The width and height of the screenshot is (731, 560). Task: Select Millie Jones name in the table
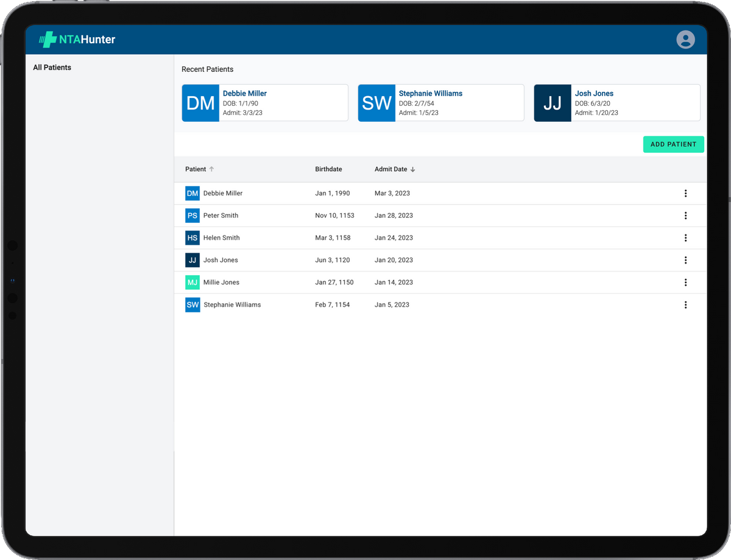pos(221,282)
